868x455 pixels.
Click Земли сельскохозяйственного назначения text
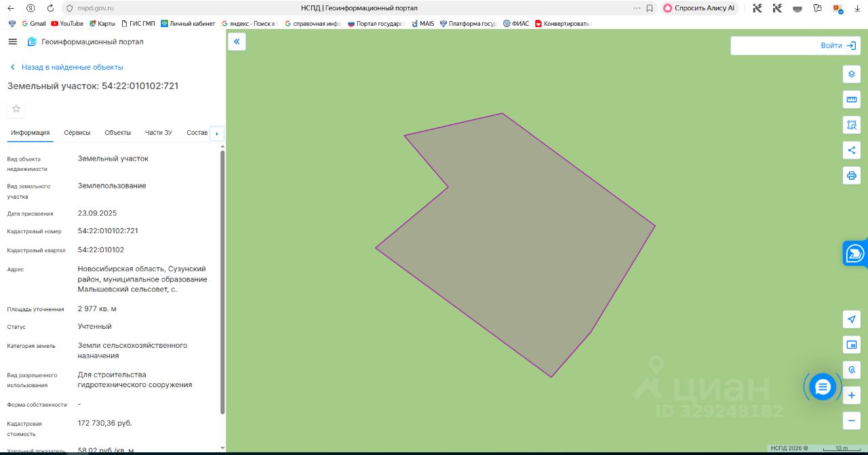(x=132, y=350)
